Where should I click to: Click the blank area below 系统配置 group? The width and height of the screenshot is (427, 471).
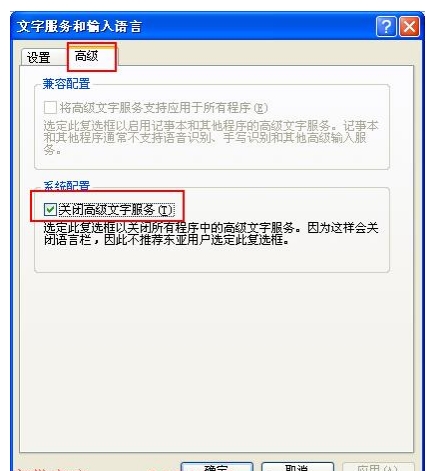[217, 360]
